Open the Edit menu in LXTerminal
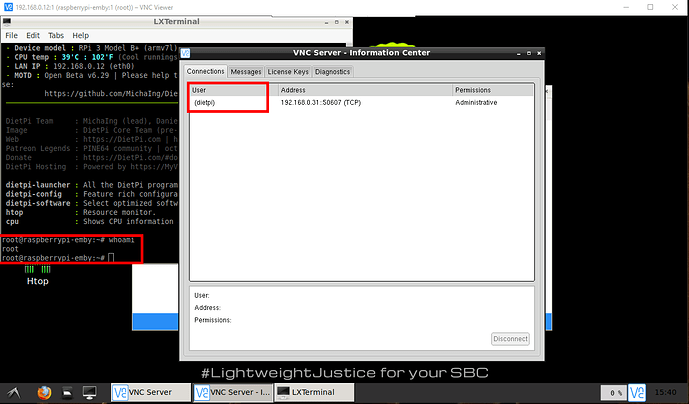The image size is (689, 404). 33,36
